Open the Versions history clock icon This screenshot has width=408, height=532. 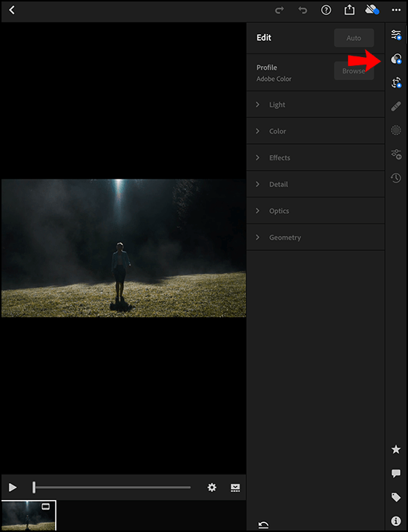(396, 178)
